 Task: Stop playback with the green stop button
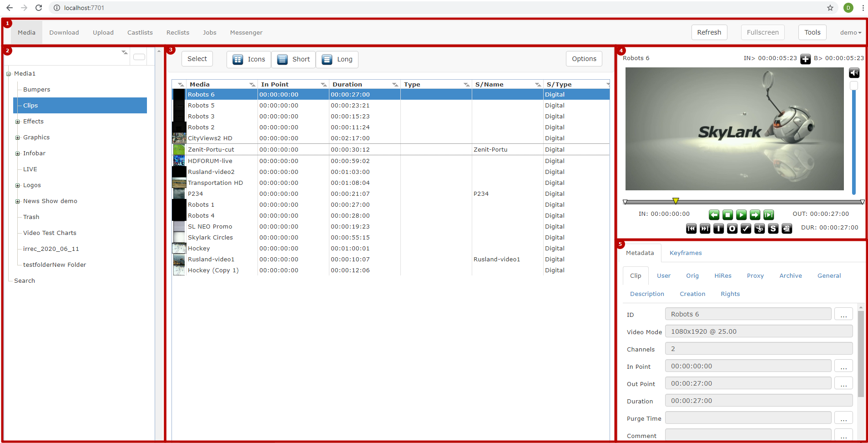point(727,214)
